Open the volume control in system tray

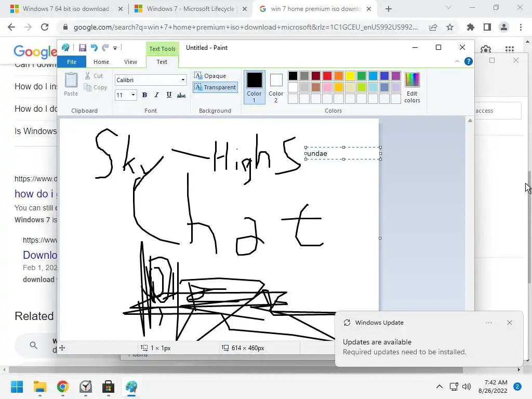tap(467, 387)
